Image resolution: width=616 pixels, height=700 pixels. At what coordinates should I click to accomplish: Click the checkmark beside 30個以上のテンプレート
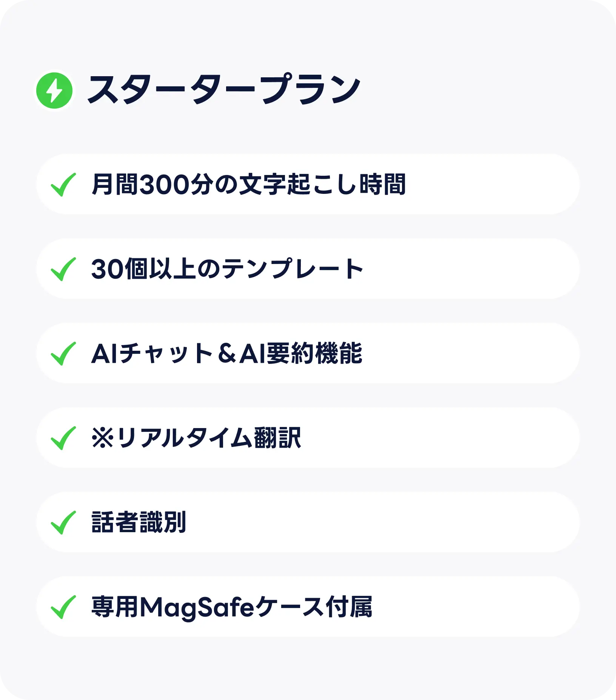[x=63, y=269]
